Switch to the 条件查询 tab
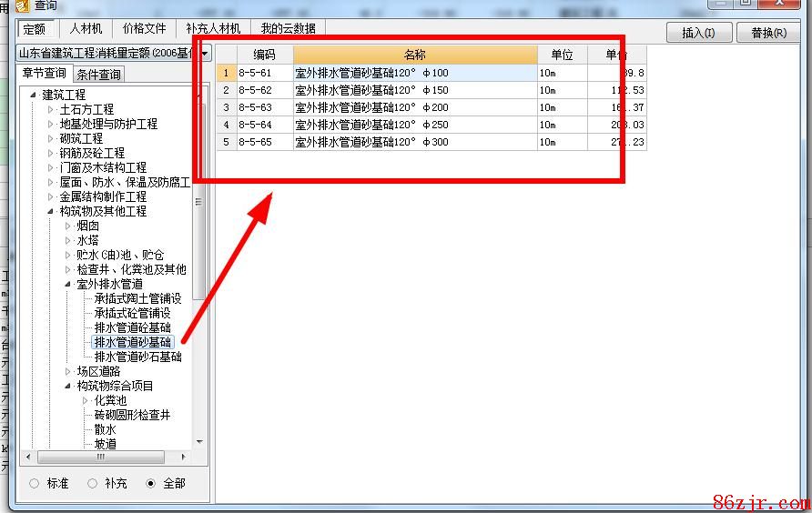This screenshot has height=513, width=812. pyautogui.click(x=98, y=75)
